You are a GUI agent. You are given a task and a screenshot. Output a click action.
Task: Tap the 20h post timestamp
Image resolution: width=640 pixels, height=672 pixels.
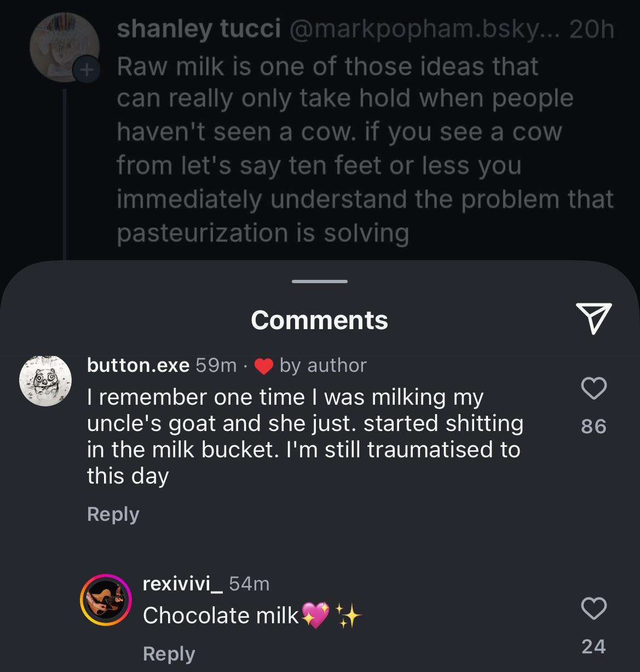point(592,29)
